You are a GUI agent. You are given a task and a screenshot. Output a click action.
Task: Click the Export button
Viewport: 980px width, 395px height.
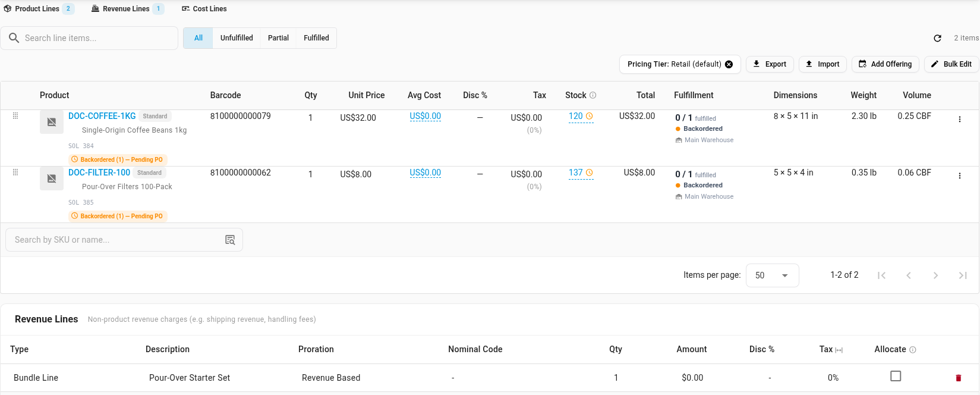coord(770,64)
